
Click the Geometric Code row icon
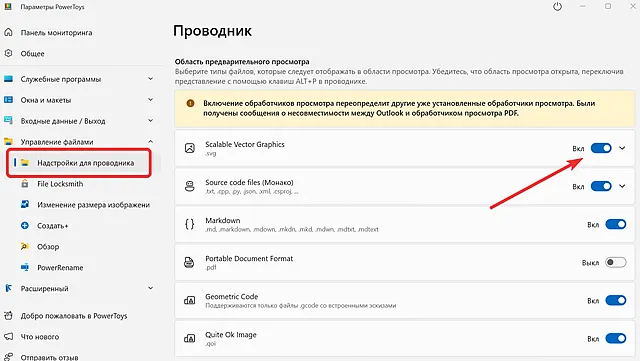pos(189,300)
